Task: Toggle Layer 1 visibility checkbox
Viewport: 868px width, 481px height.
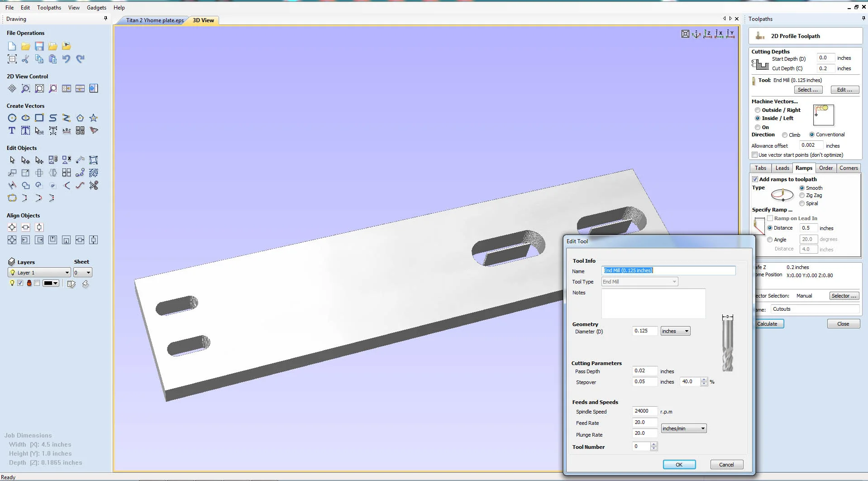Action: tap(20, 283)
